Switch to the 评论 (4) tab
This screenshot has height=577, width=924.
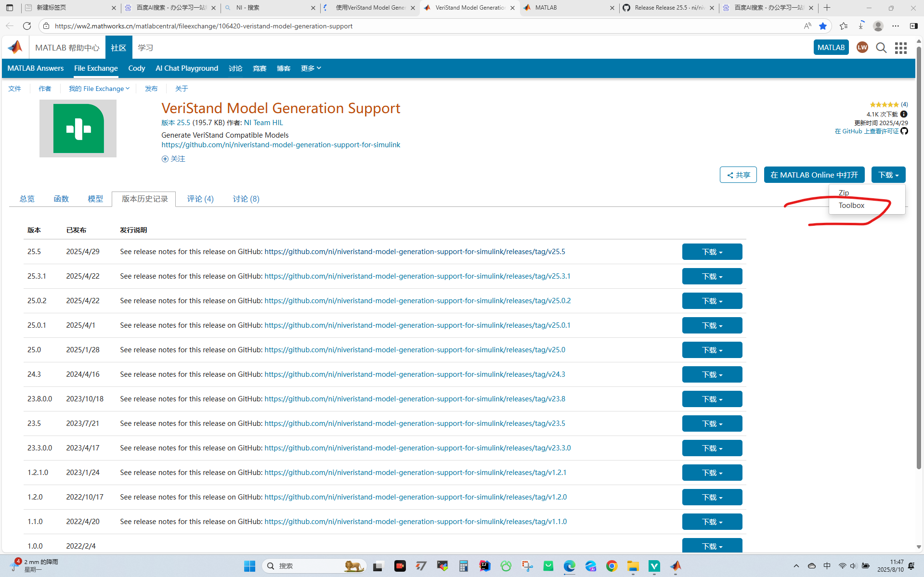tap(200, 199)
